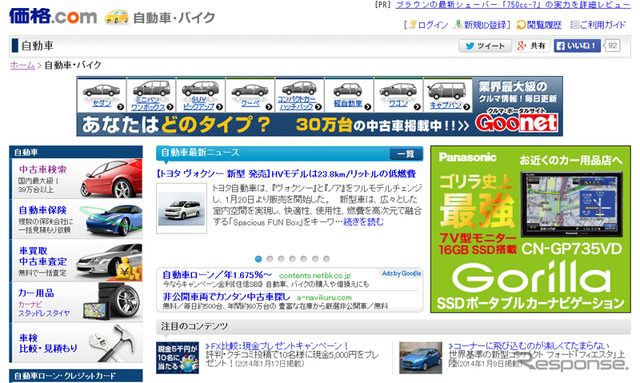The width and height of the screenshot is (640, 383).
Task: Click a-navikuru.com ad URL
Action: (324, 298)
